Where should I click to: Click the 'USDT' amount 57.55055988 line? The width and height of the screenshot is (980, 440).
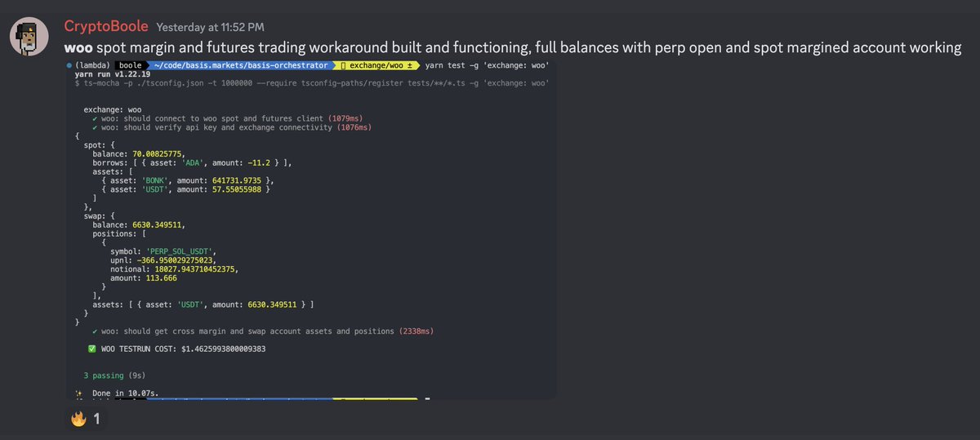tap(186, 189)
